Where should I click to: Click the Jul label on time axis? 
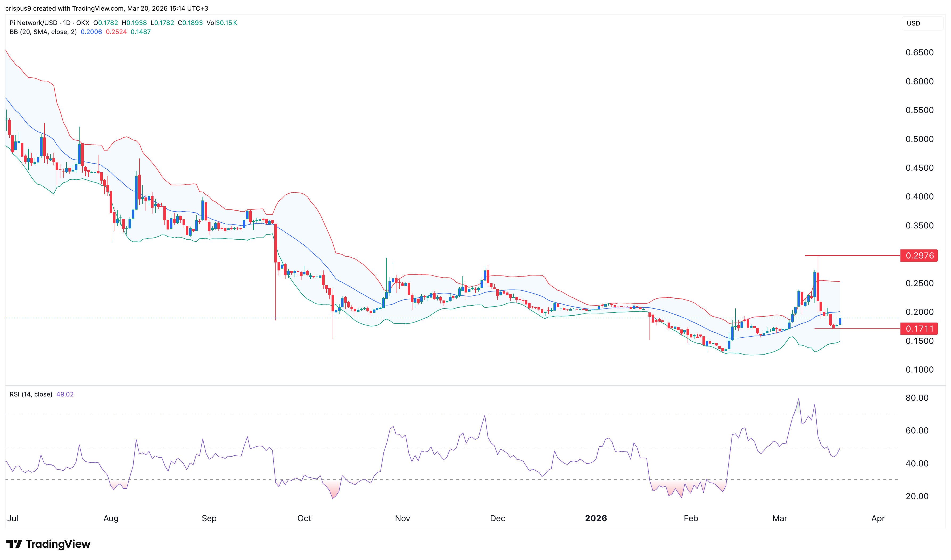(13, 518)
